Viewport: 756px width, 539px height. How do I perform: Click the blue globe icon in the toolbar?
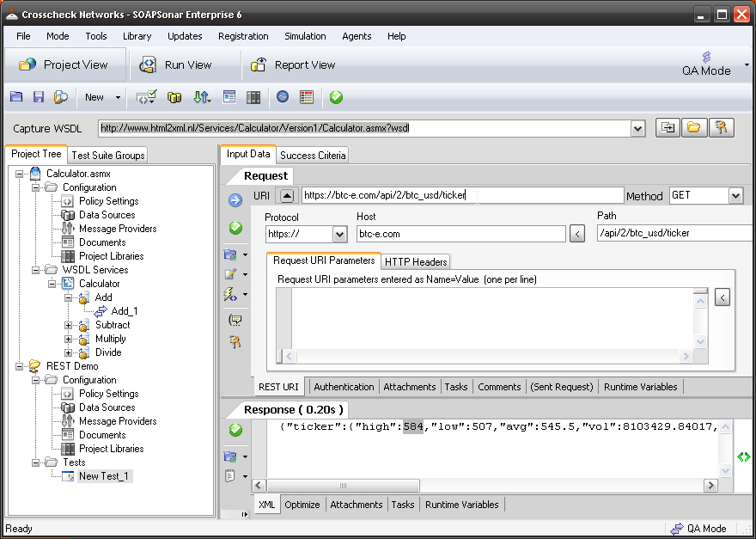click(x=283, y=97)
